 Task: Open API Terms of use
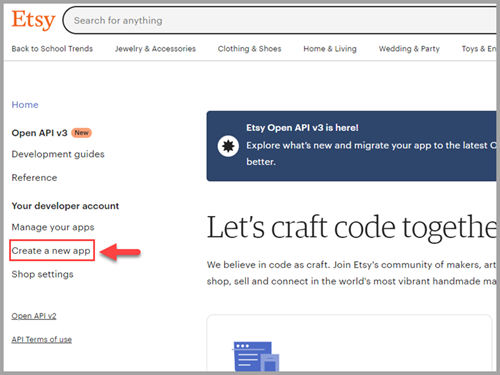(x=42, y=339)
